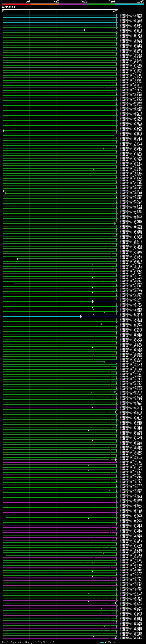146x644 pixels.
Task: Select hit label UniRef100_Q42784
Action: click(131, 321)
